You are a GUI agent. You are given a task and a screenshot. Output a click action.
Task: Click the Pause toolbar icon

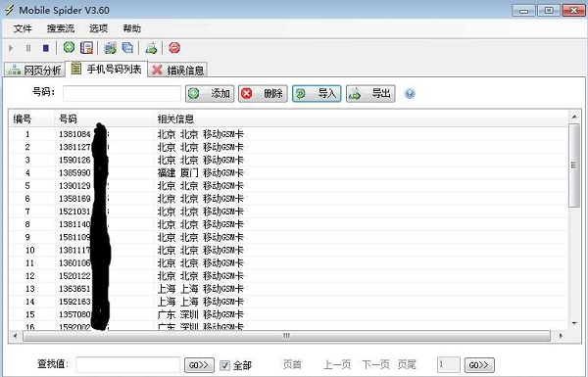(x=28, y=48)
